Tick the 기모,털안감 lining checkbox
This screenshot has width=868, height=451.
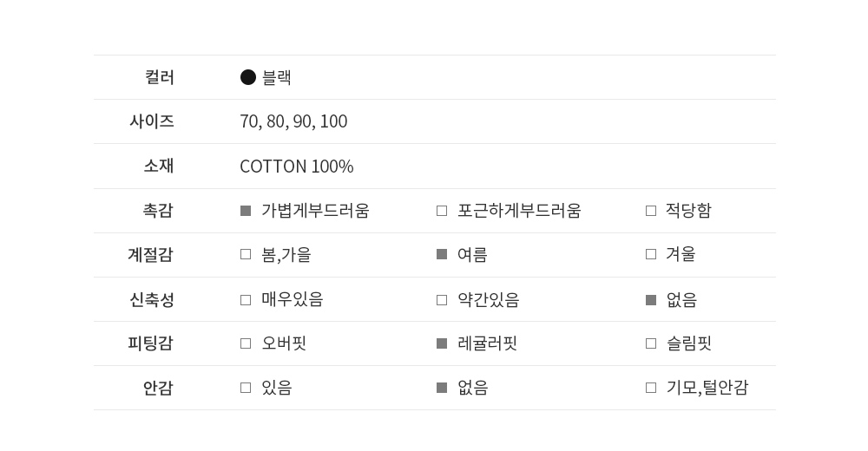tap(651, 388)
